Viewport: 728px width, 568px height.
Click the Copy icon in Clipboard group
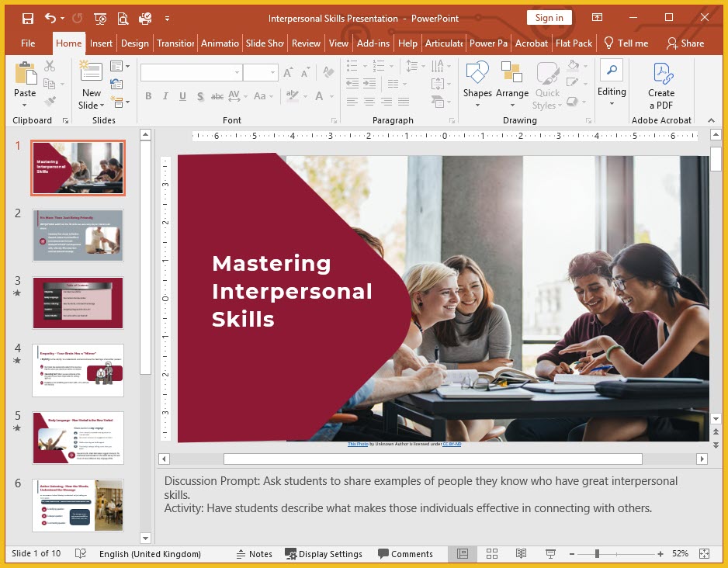(x=49, y=84)
